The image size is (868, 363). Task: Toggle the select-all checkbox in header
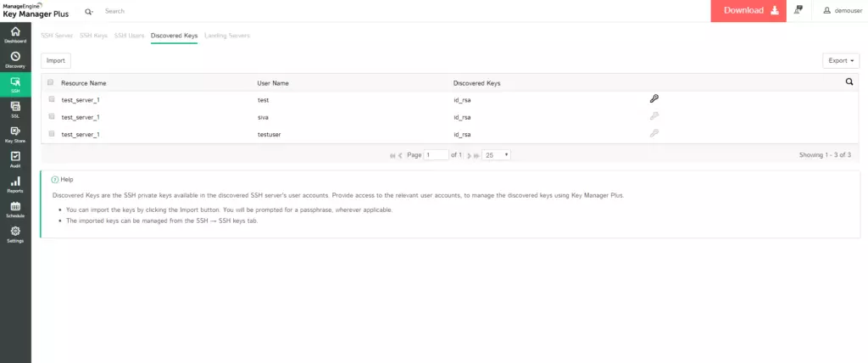(x=50, y=82)
